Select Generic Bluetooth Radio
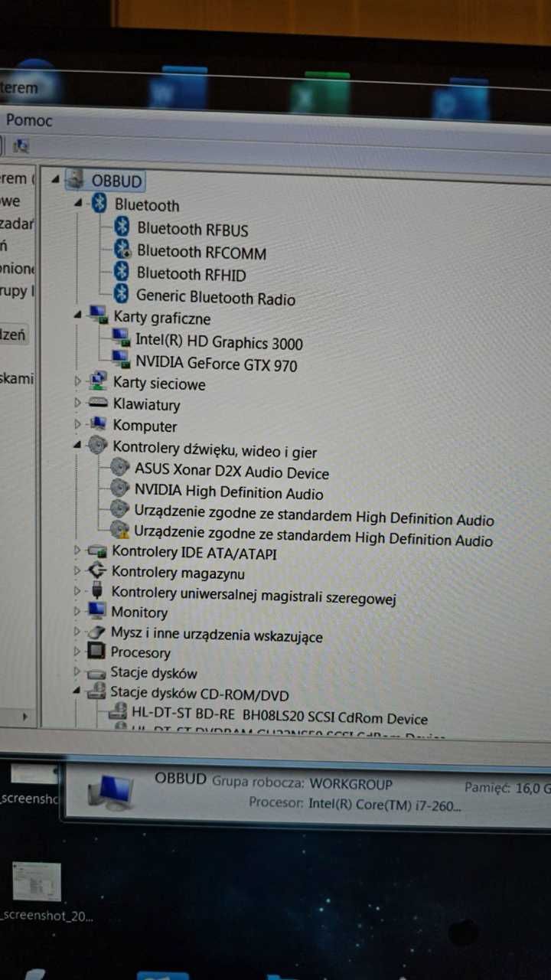Viewport: 551px width, 980px height. click(215, 298)
